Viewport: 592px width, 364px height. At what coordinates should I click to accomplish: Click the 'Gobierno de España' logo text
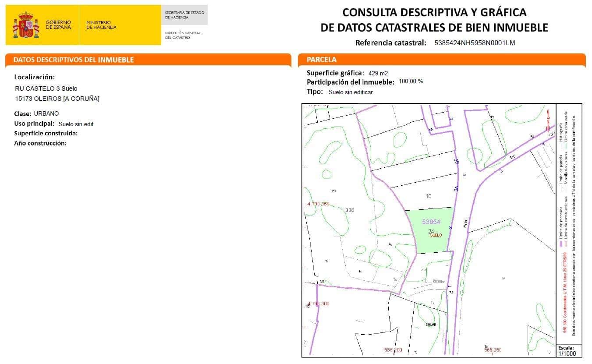(x=58, y=25)
